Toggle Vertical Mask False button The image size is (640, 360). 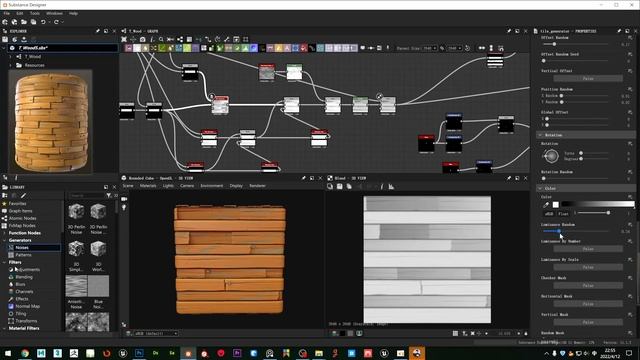(588, 322)
